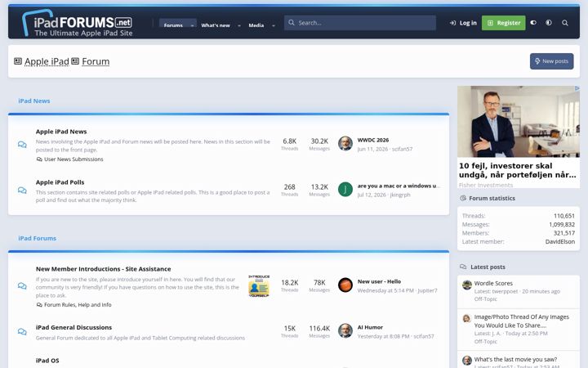Image resolution: width=588 pixels, height=368 pixels.
Task: Open the Image/Photo Thread Of Any Images post
Action: pos(521,321)
